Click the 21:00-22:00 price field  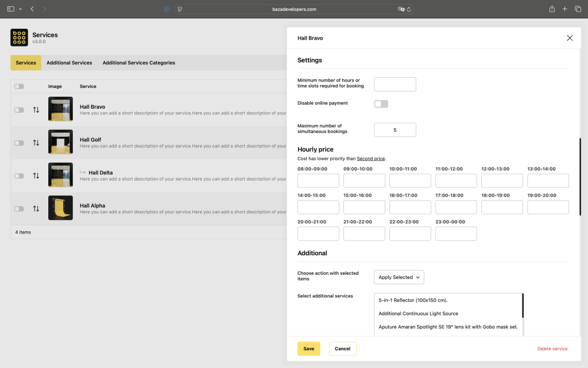(x=364, y=233)
